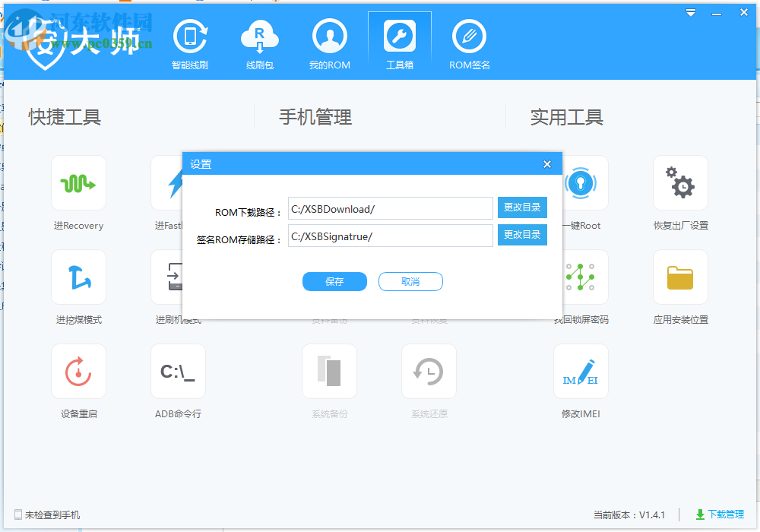
Task: Click the 设备重启 device restart icon
Action: point(78,372)
